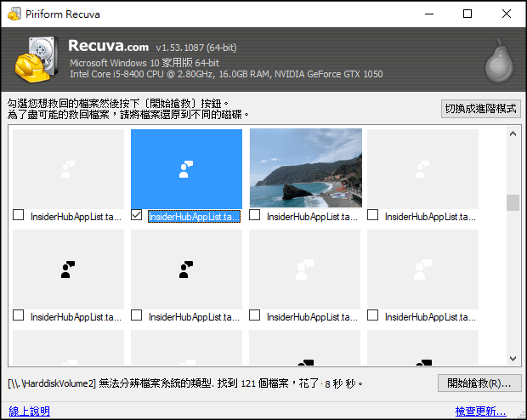Click the filename label under the beach photo
The image size is (527, 420).
click(312, 217)
